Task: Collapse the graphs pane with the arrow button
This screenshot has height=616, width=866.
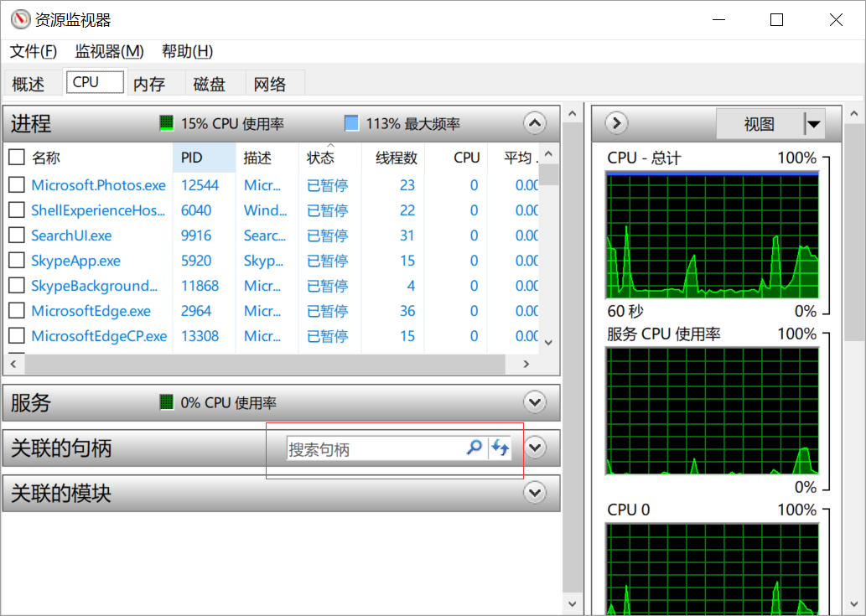Action: pyautogui.click(x=616, y=123)
